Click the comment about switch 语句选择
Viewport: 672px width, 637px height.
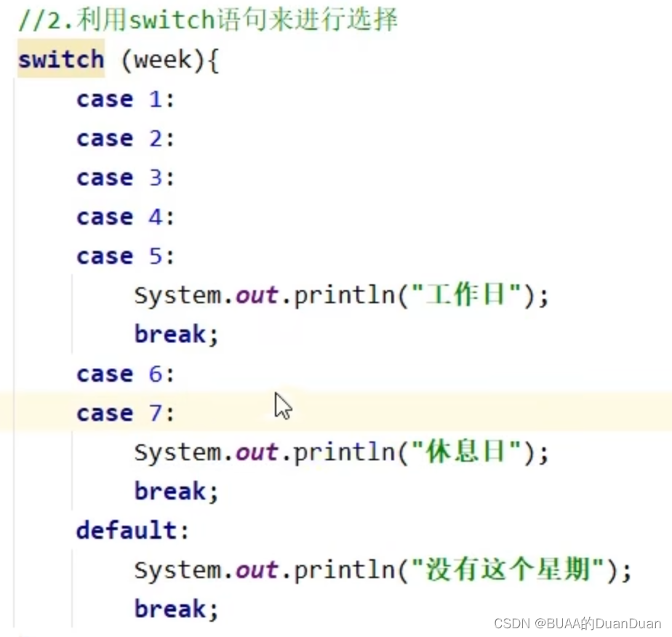[x=207, y=20]
